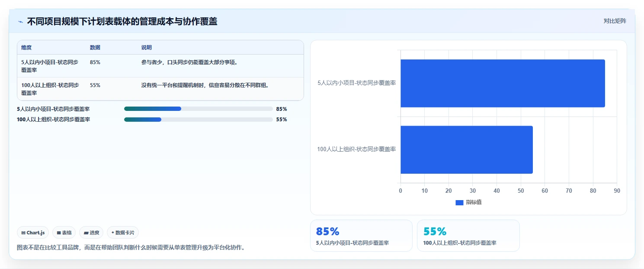Click the progress label 5人以内小项目-状态同步覆盖率
The height and width of the screenshot is (269, 644).
(x=53, y=109)
